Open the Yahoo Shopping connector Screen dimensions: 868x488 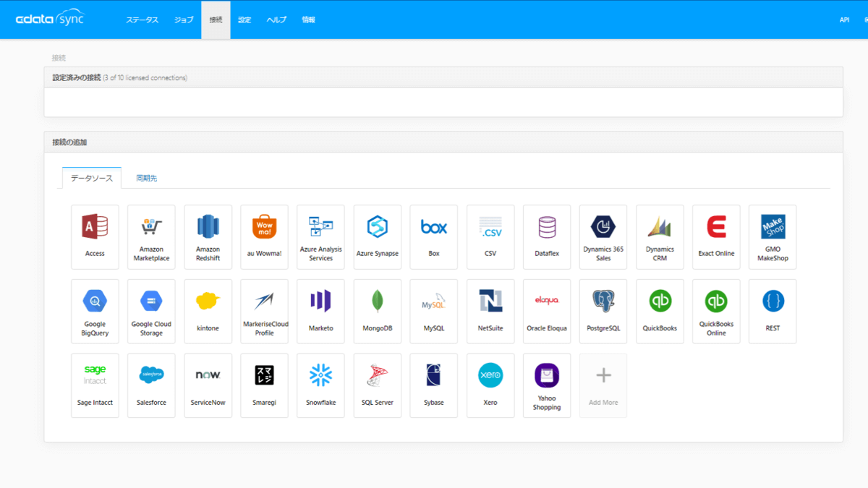click(547, 385)
